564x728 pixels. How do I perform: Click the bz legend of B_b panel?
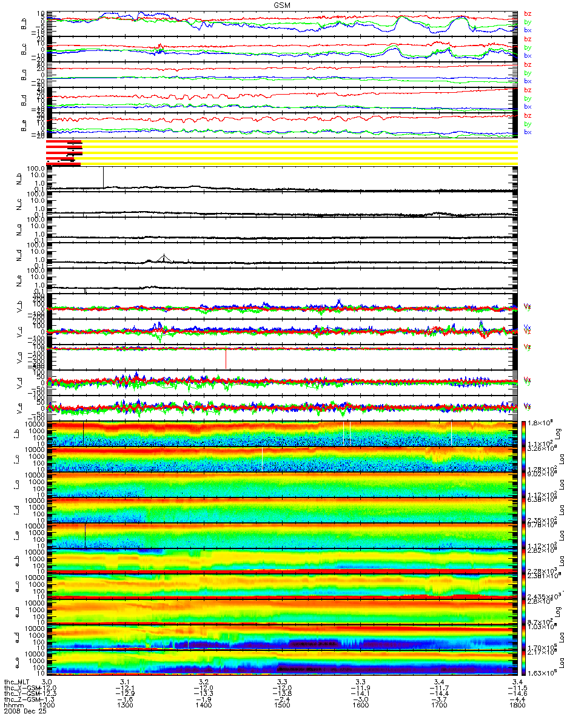527,13
